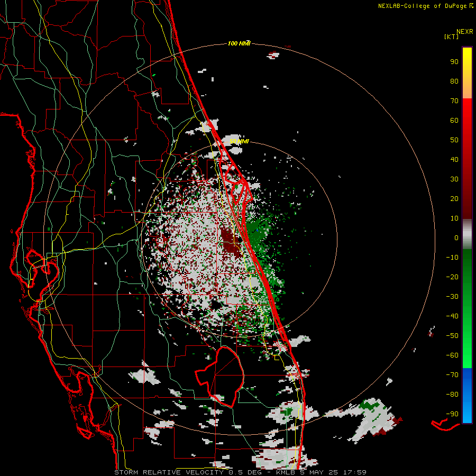The image size is (476, 476).
Task: Click the 50 NMI range ring label
Action: coord(239,141)
